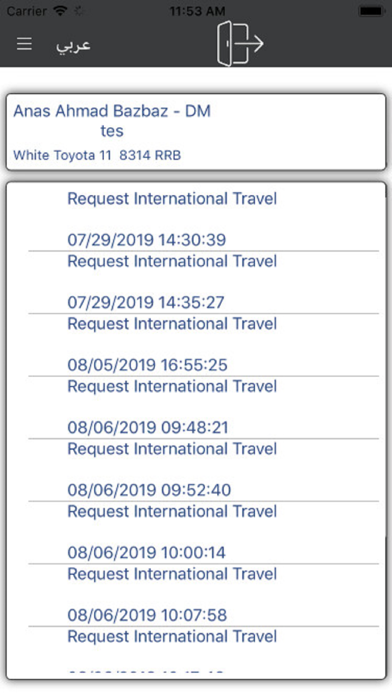Tap the logout door icon
This screenshot has height=696, width=392.
pyautogui.click(x=240, y=44)
